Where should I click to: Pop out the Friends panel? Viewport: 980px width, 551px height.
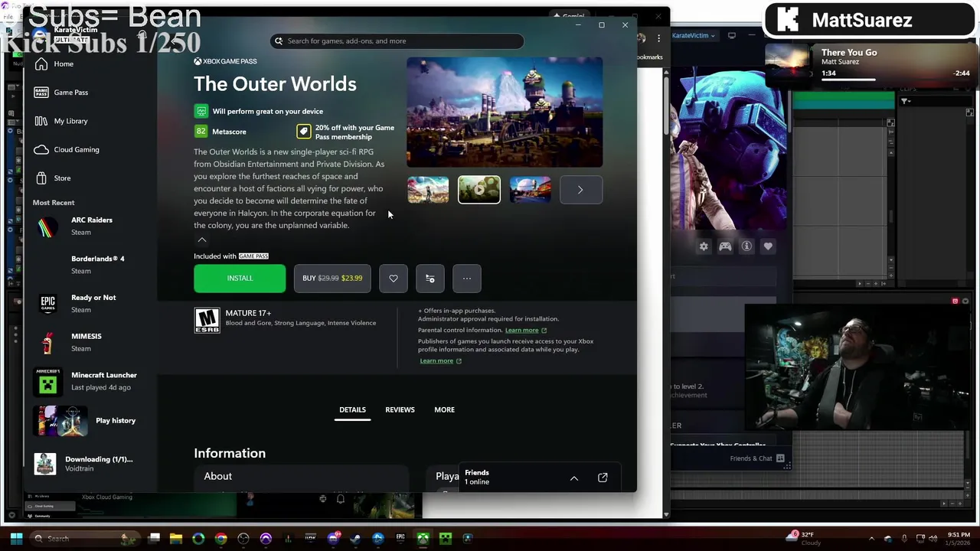point(603,478)
